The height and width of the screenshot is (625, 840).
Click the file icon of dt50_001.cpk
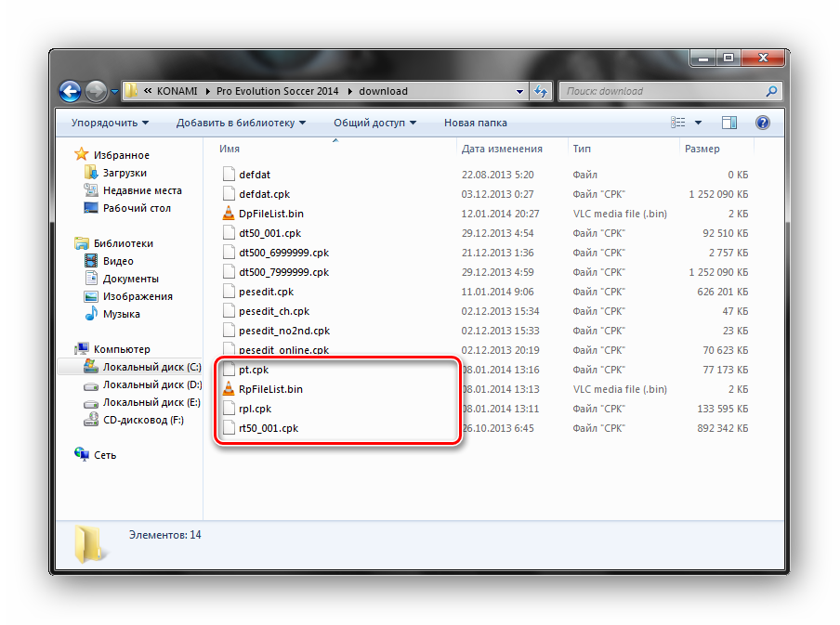tap(229, 232)
